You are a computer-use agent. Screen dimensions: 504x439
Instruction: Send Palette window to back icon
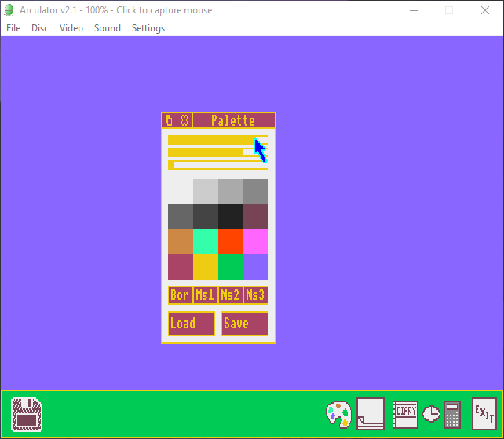click(x=169, y=120)
